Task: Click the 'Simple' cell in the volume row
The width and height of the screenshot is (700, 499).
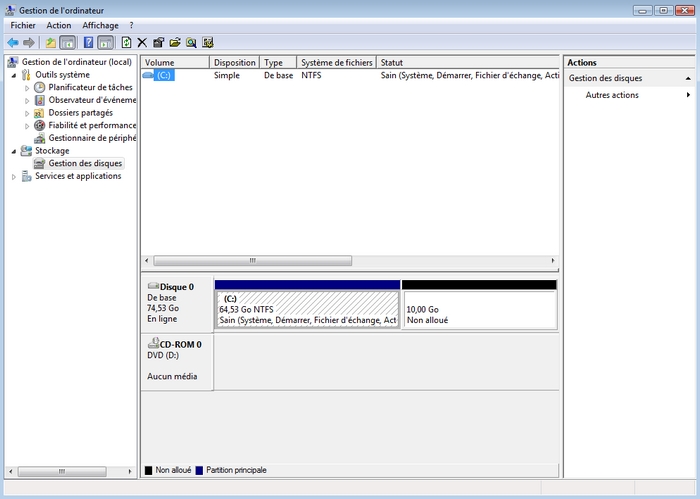Action: (x=227, y=75)
